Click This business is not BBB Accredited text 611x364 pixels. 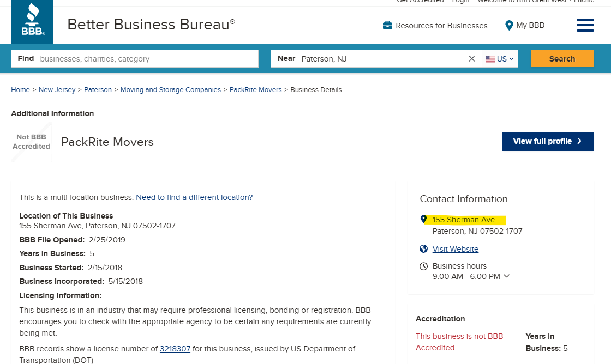click(x=459, y=342)
